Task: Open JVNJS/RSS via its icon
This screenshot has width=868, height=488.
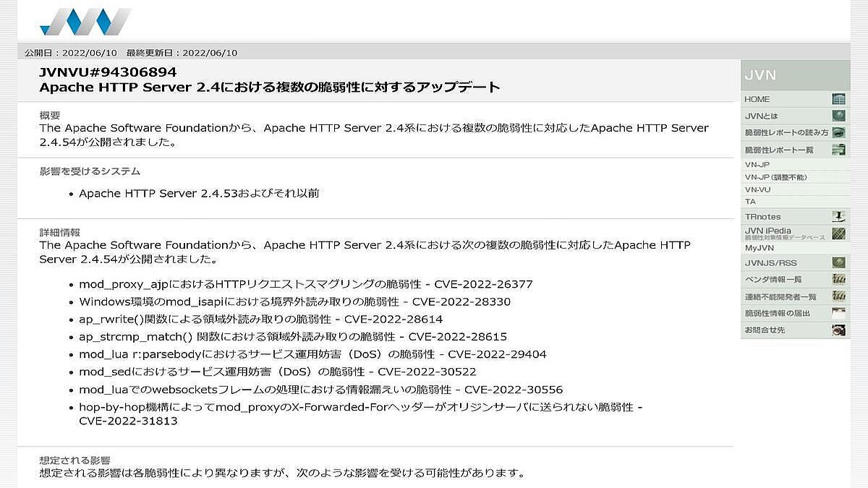Action: 838,262
